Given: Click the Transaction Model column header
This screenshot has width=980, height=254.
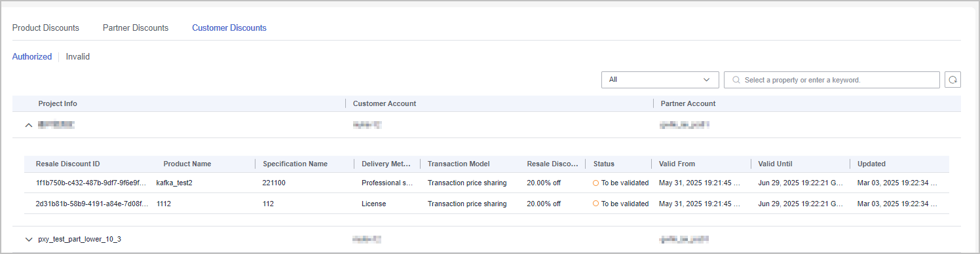Looking at the screenshot, I should [x=459, y=164].
